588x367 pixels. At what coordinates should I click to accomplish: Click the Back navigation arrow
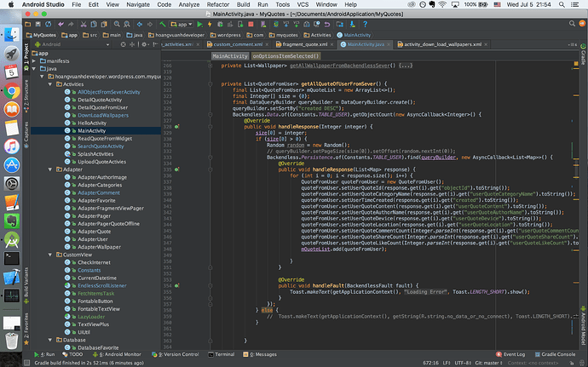coord(140,24)
